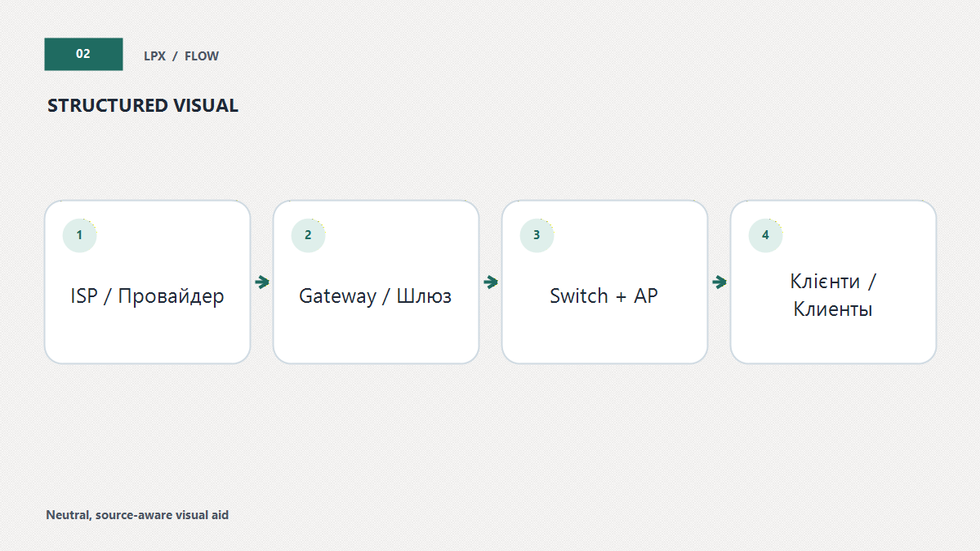980x551 pixels.
Task: Click the Neutral, source-aware visual aid footer
Action: click(137, 515)
